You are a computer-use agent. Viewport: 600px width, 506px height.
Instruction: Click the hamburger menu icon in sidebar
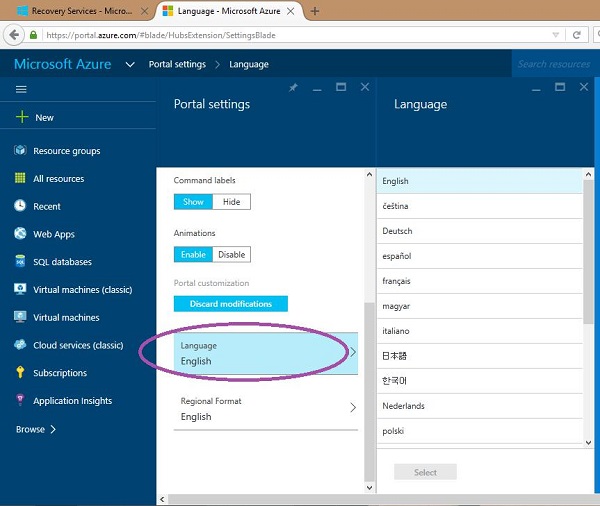(x=21, y=89)
